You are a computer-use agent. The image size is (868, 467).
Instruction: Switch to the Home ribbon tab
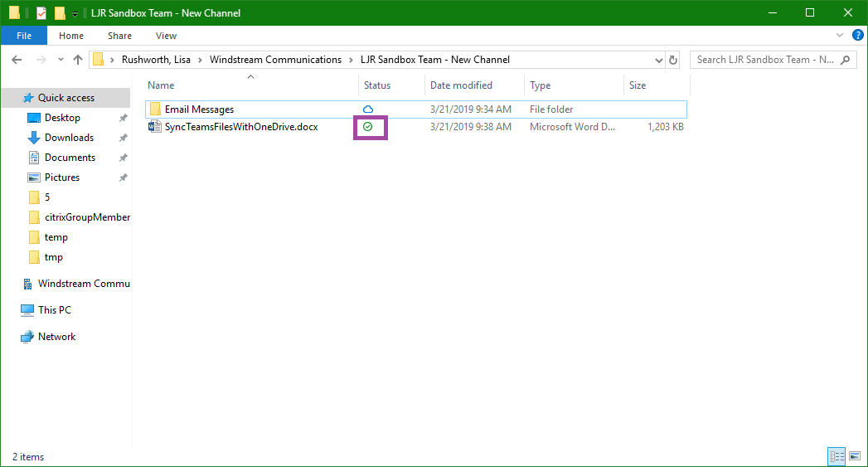[70, 36]
